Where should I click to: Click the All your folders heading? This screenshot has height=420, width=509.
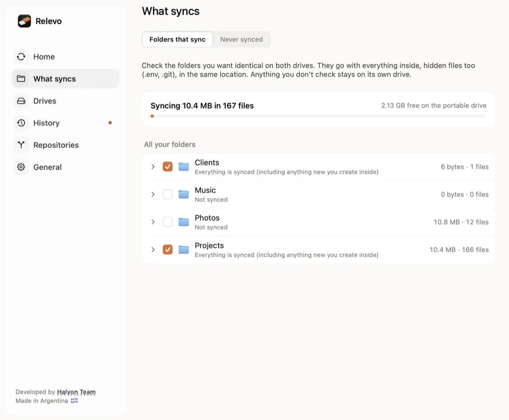(170, 144)
